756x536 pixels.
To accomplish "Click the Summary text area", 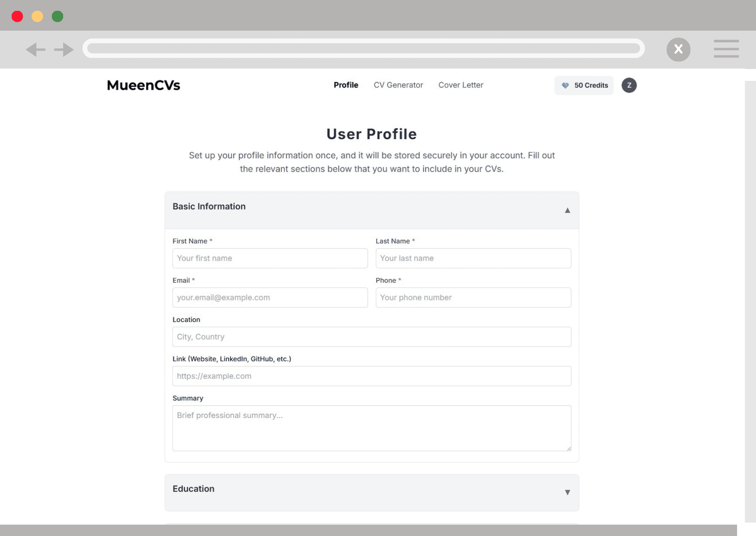I will (372, 428).
